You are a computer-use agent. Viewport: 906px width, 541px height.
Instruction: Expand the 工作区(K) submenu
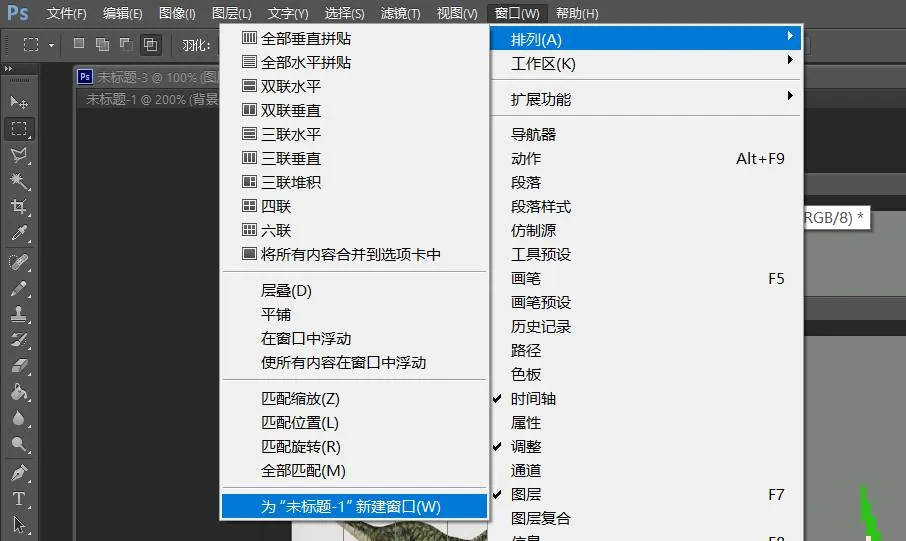645,64
